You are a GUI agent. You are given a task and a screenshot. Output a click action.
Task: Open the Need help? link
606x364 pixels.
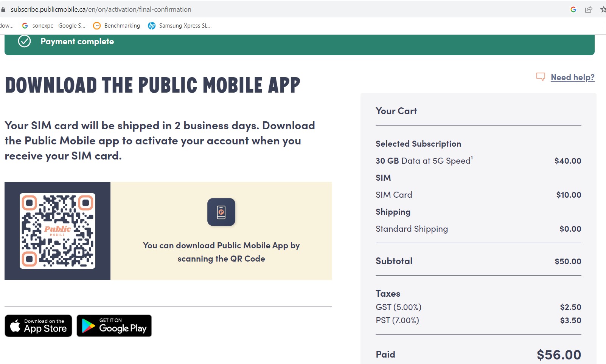[572, 77]
